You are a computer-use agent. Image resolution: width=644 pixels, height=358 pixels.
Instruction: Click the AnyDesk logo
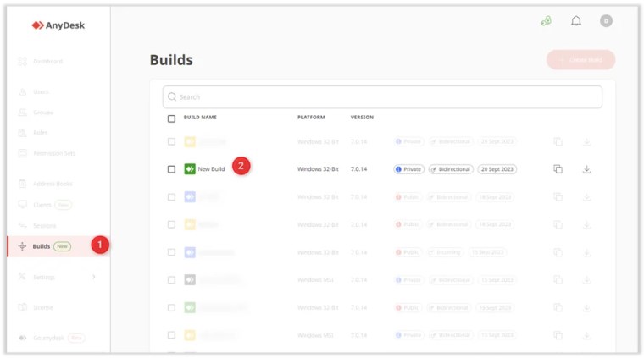[58, 25]
